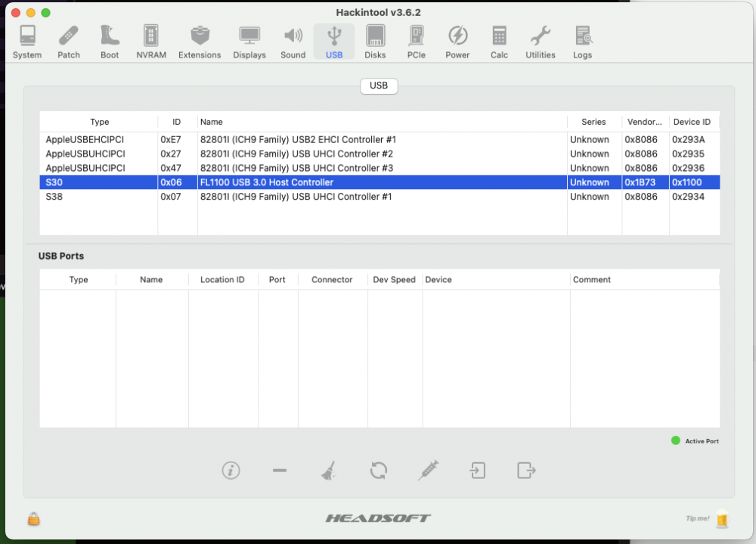Open the PCIe toolbar section
756x544 pixels.
pos(416,42)
